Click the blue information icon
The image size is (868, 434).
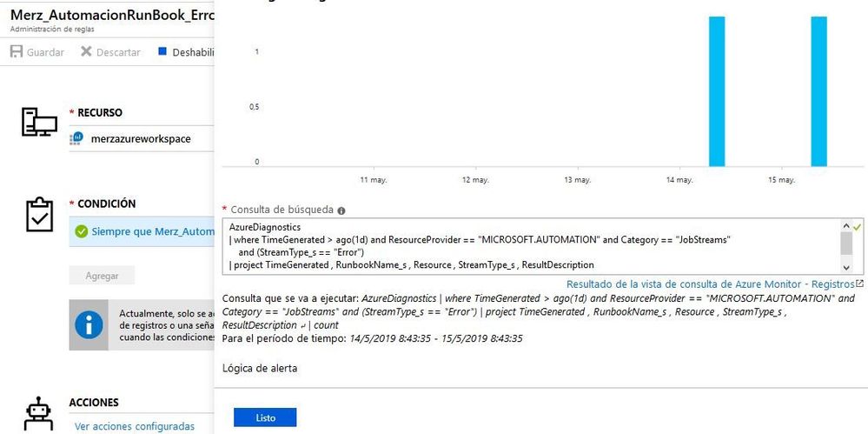pos(89,324)
